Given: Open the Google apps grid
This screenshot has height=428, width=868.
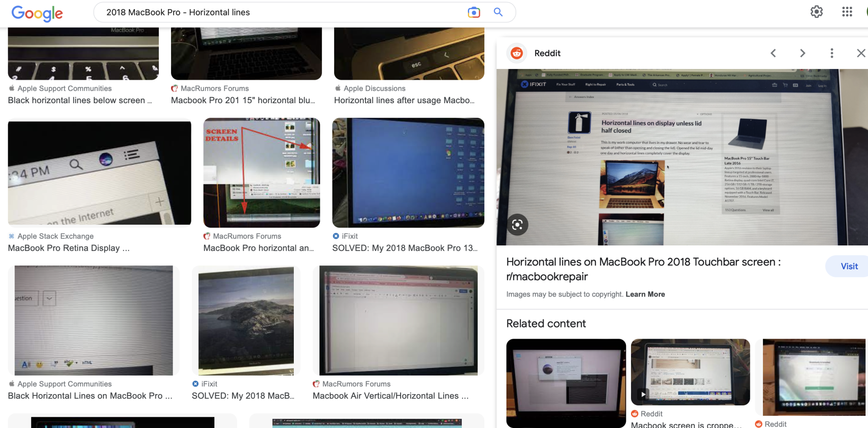Looking at the screenshot, I should point(847,12).
